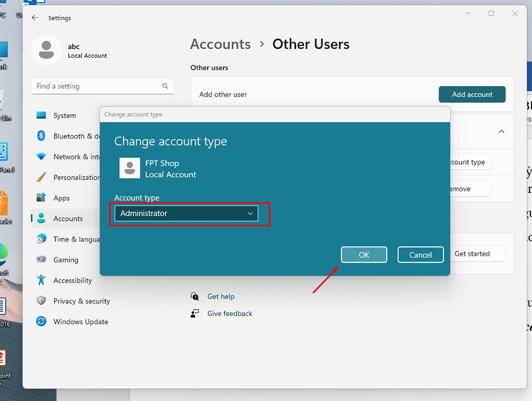Click the Network wifi icon
Viewport: 532px width, 401px height.
point(41,156)
